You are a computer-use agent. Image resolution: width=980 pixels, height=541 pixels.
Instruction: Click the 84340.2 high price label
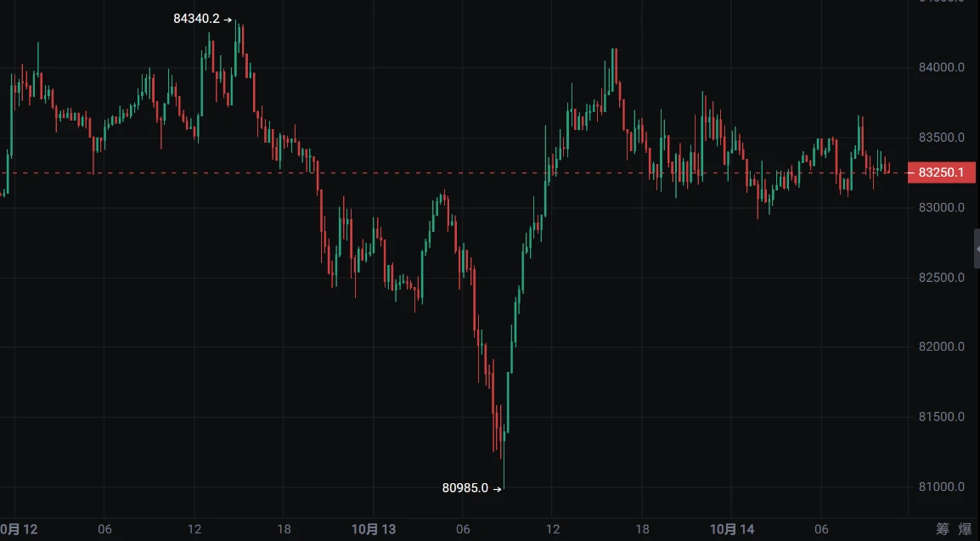pos(196,19)
